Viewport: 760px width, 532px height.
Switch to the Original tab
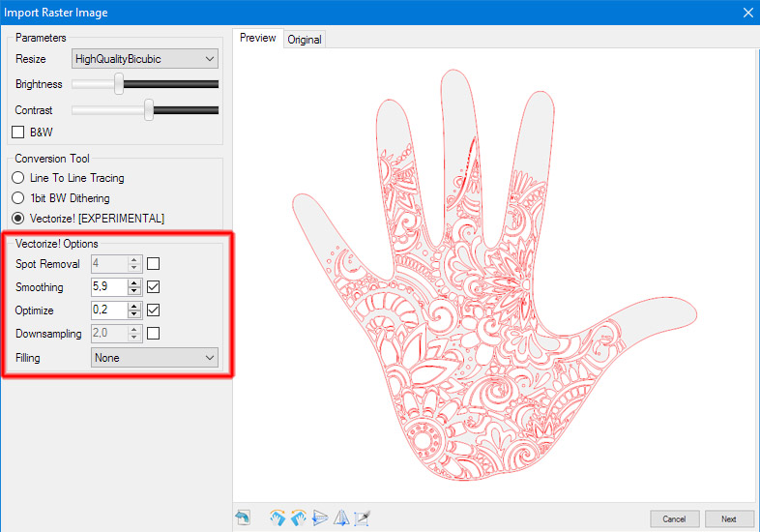(x=305, y=40)
